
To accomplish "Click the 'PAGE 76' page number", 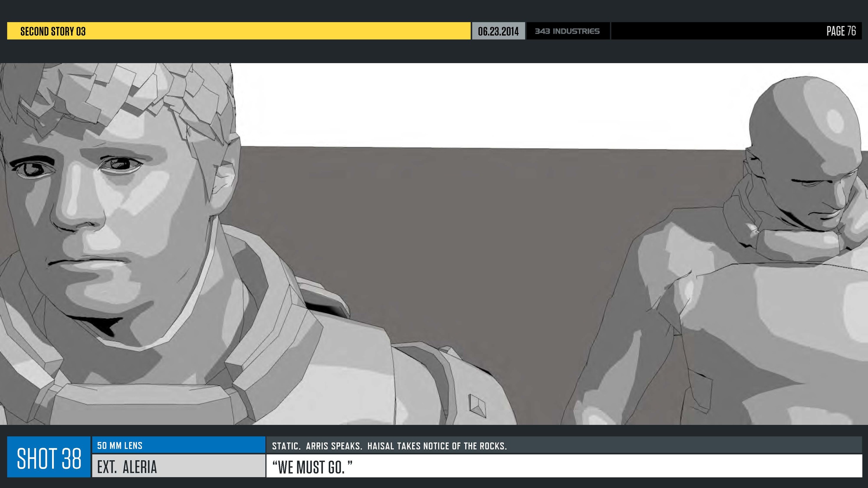I will click(841, 31).
